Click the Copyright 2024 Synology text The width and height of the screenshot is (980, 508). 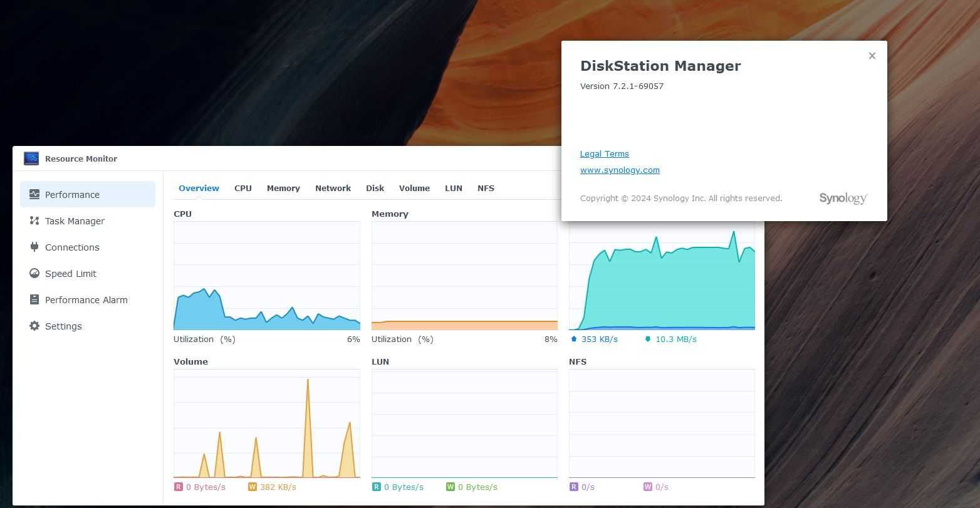(x=681, y=198)
